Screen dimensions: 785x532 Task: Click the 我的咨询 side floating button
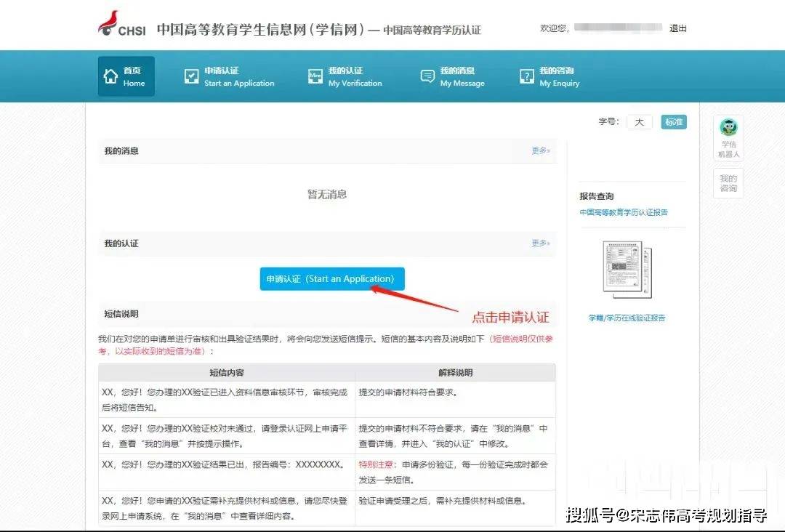(728, 183)
